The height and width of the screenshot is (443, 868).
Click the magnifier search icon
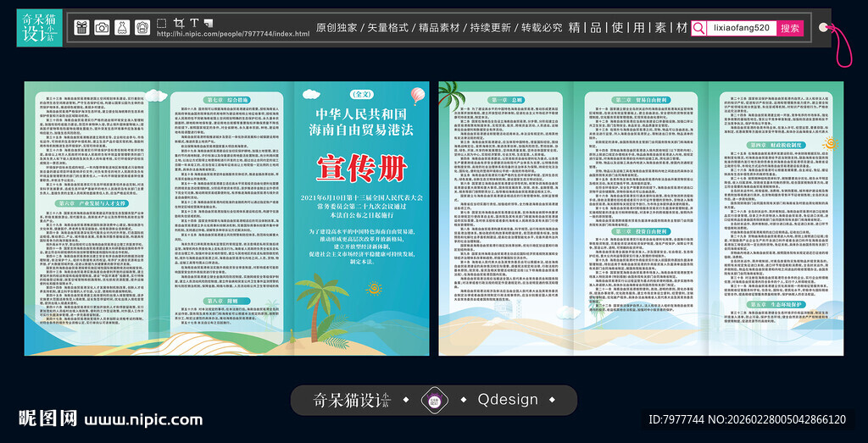point(699,28)
